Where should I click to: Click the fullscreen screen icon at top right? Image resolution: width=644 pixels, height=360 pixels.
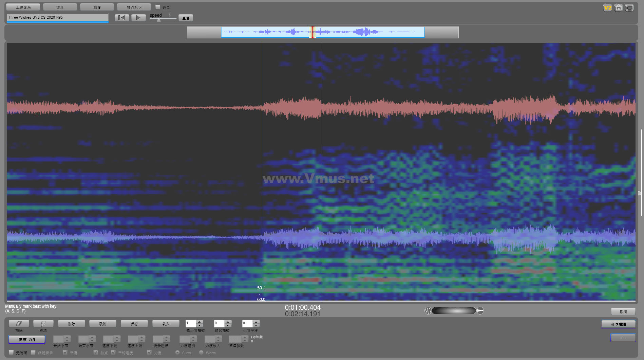click(x=629, y=8)
